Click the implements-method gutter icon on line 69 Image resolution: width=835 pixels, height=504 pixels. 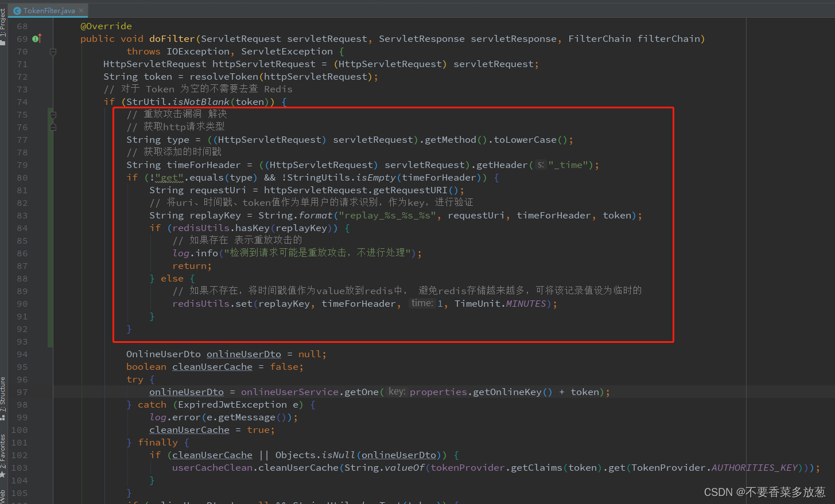click(37, 39)
